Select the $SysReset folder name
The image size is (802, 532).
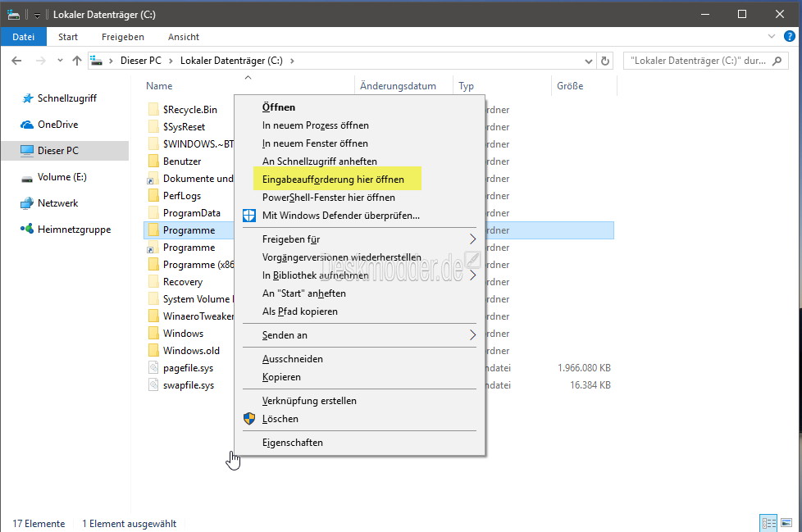click(185, 127)
